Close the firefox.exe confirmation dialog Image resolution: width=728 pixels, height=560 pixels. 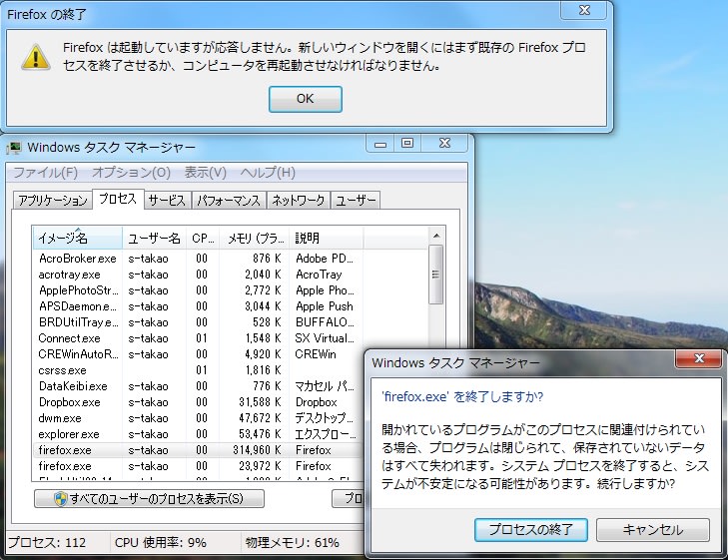click(x=699, y=358)
